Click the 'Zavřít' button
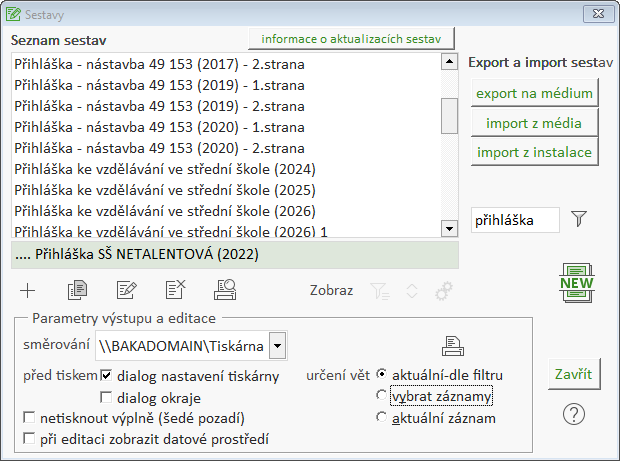Image resolution: width=620 pixels, height=461 pixels. (574, 374)
